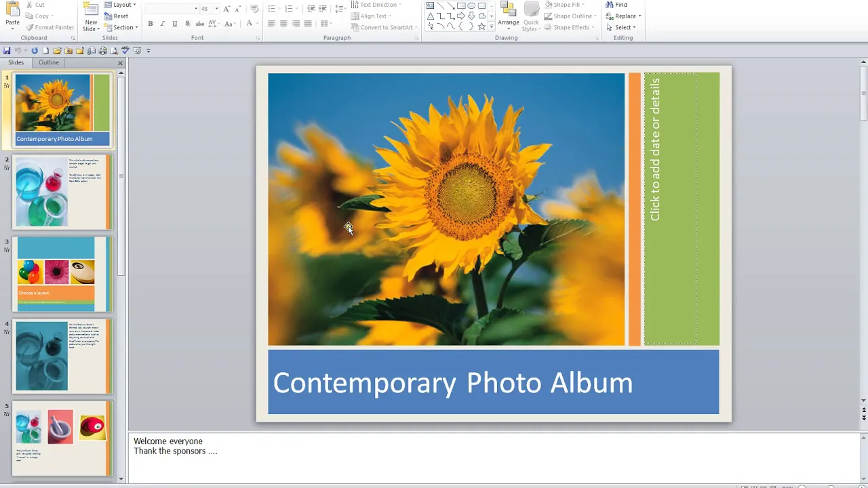Click the Spelling check ABC icon

(125, 50)
